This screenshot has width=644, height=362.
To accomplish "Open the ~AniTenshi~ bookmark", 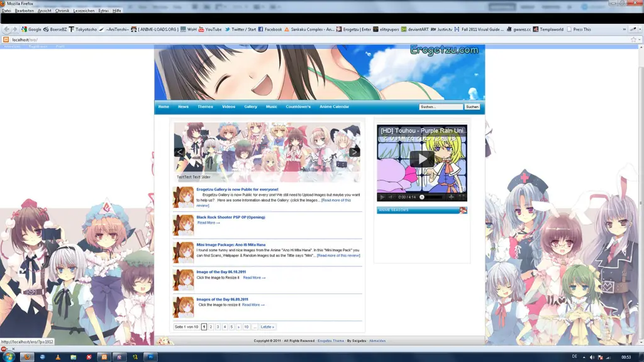I will 114,30.
